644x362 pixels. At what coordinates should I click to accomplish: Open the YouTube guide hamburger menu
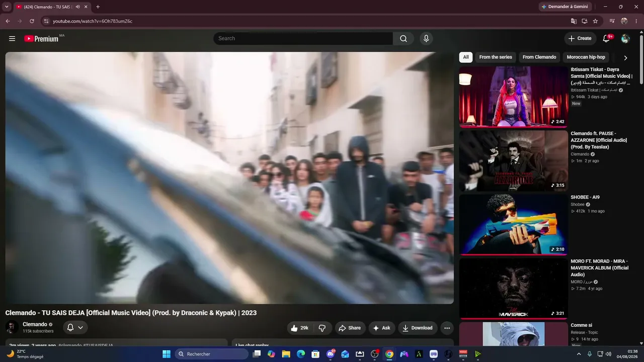[12, 38]
